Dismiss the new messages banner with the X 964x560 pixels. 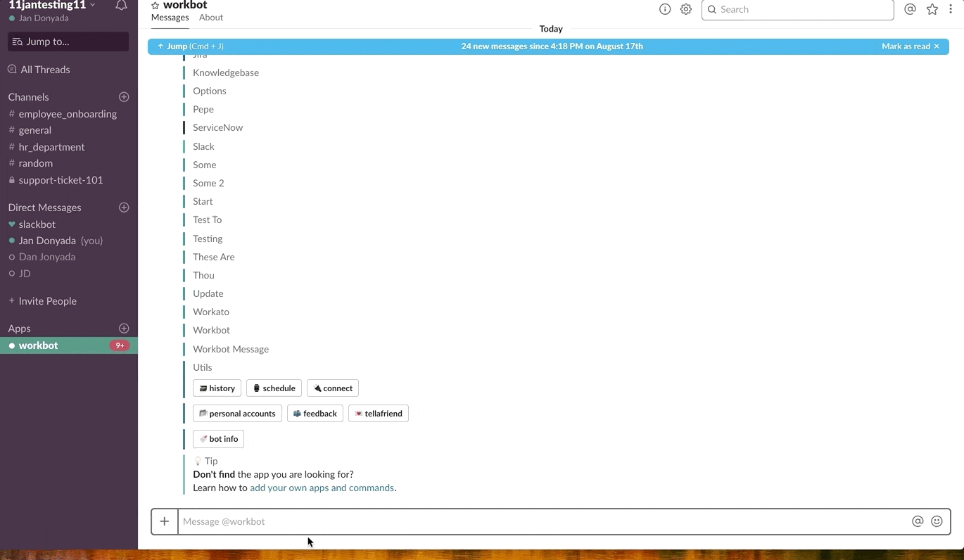click(x=936, y=46)
